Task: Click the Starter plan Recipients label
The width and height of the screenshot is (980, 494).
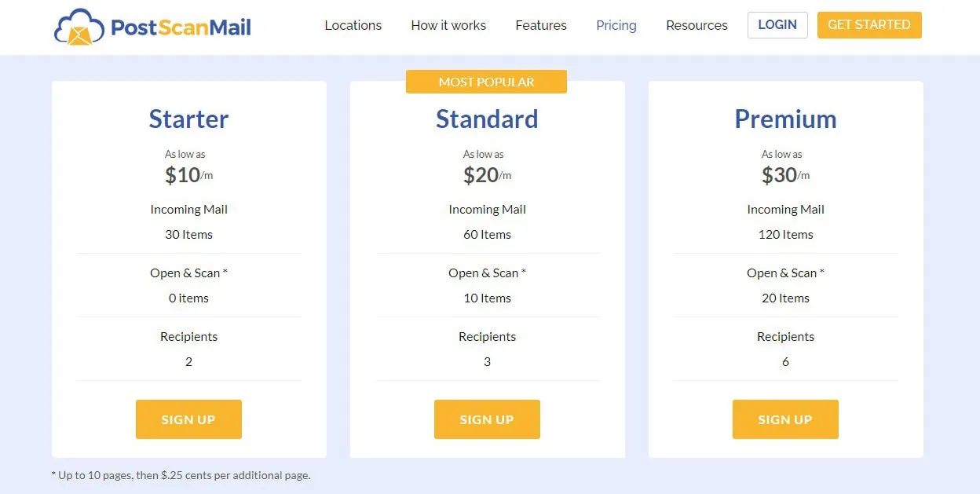Action: point(188,337)
